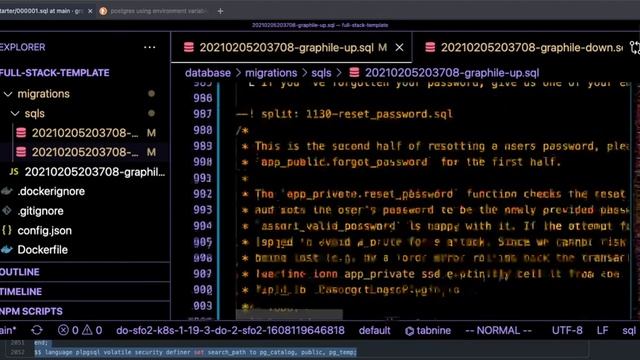640x360 pixels.
Task: Click the JS icon of the graphil file
Action: coord(14,171)
